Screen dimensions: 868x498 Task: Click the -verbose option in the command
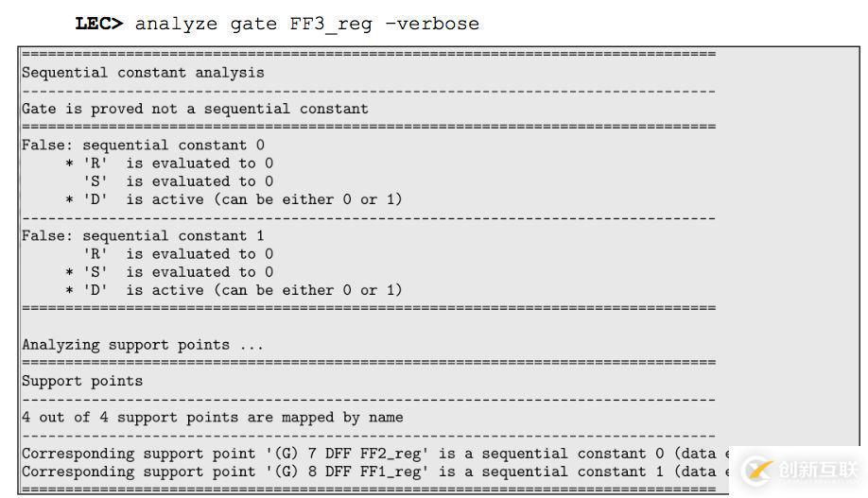(432, 24)
